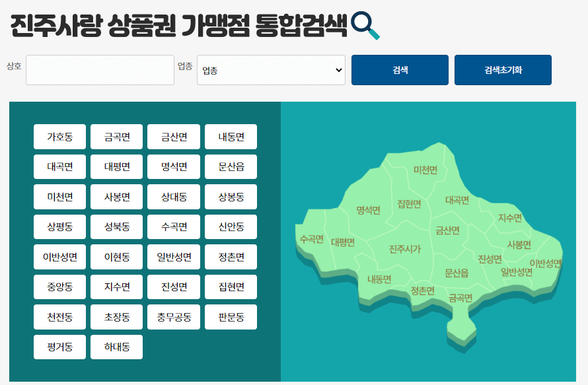Select the 지수면 district button
588x385 pixels.
click(x=116, y=287)
